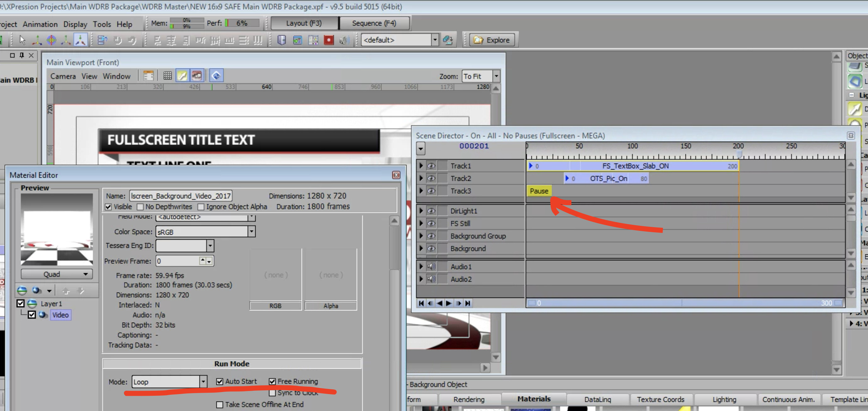The image size is (868, 411).
Task: Click the red record icon in toolbar
Action: coord(328,40)
